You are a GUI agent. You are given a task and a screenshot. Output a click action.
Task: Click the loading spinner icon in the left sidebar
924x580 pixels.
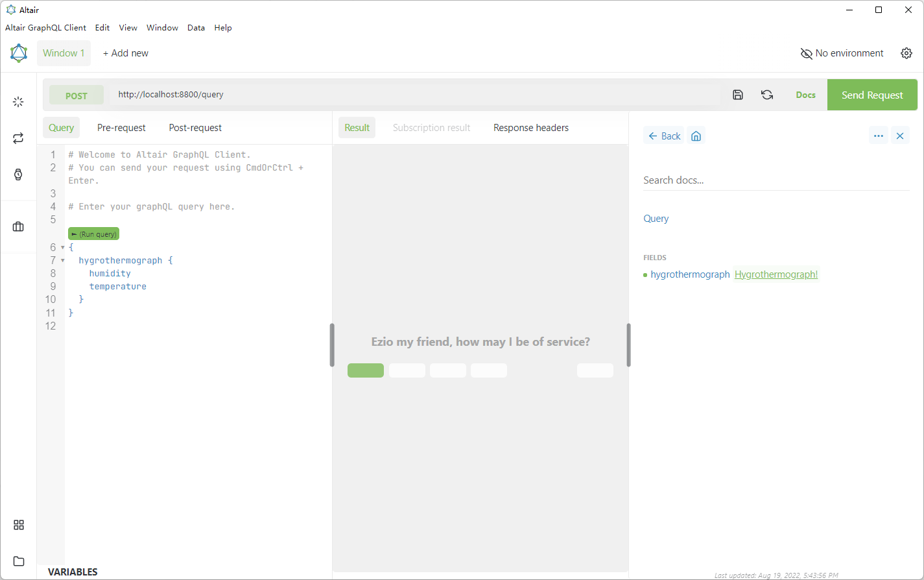click(18, 102)
